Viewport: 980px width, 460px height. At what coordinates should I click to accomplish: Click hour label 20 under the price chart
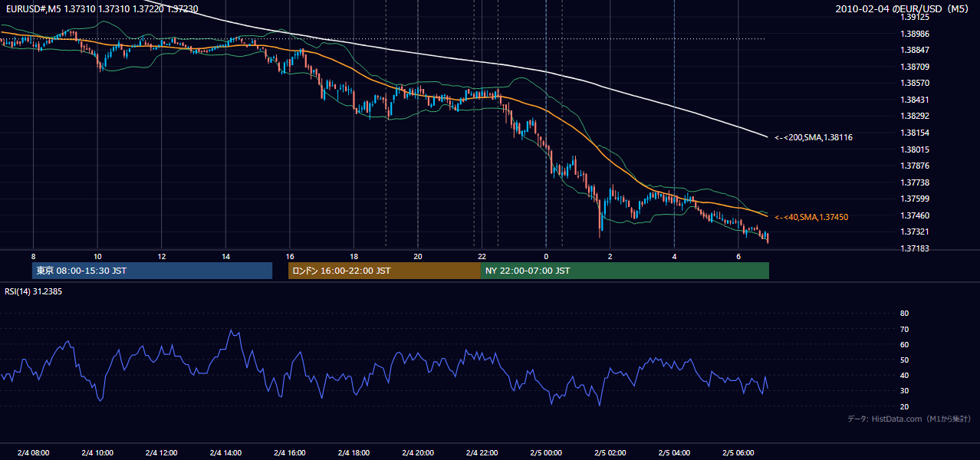418,256
